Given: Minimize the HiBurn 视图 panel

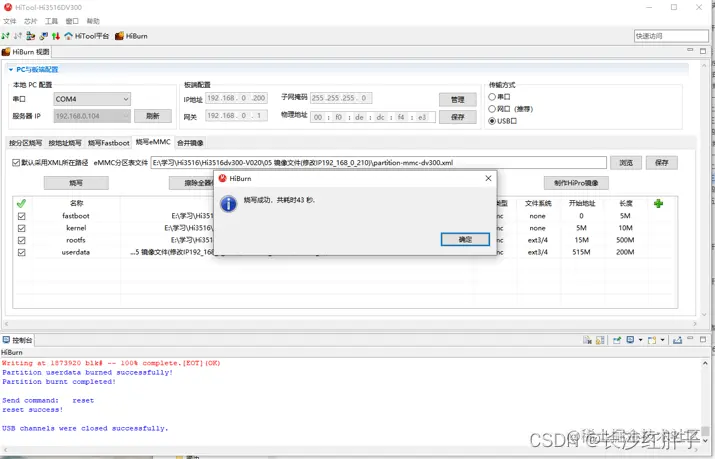Looking at the screenshot, I should 690,50.
